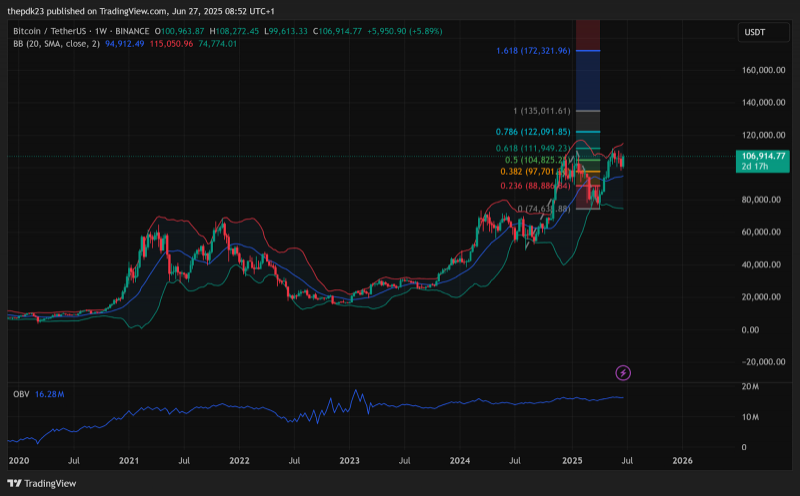Click the blue Fibonacci extension zone
The image size is (800, 496).
(x=588, y=80)
